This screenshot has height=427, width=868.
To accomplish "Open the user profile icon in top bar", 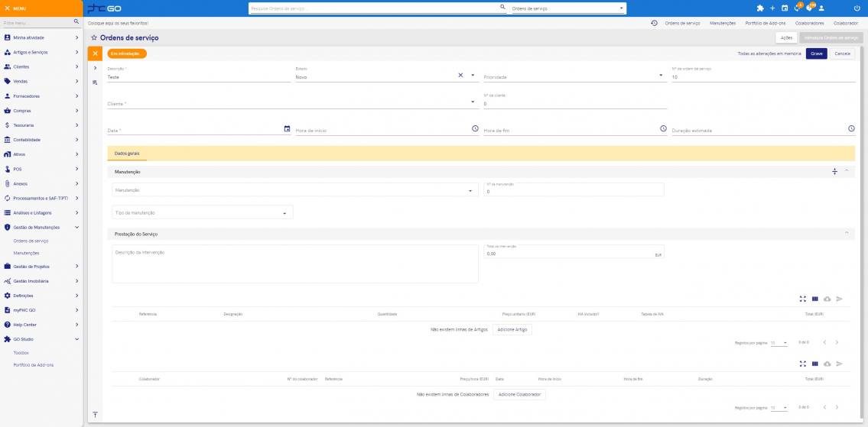I will click(x=821, y=8).
